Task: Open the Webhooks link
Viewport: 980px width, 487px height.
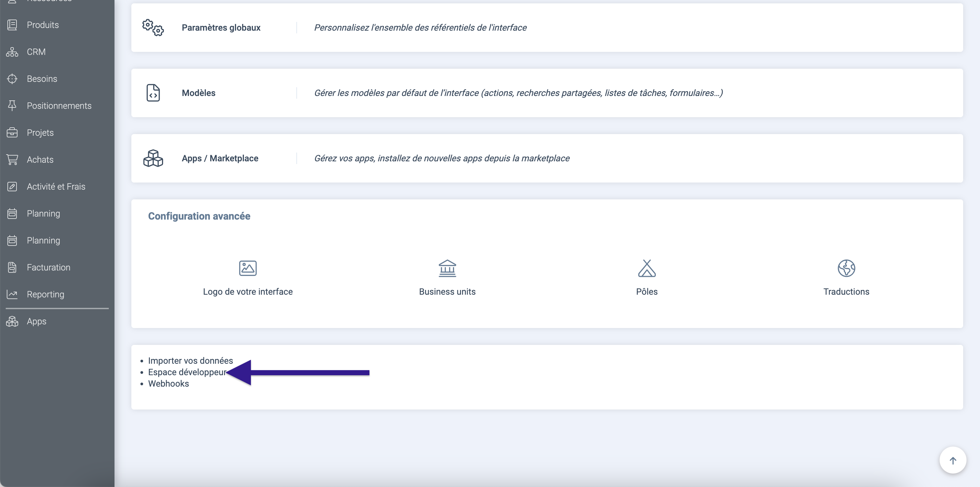Action: [168, 384]
